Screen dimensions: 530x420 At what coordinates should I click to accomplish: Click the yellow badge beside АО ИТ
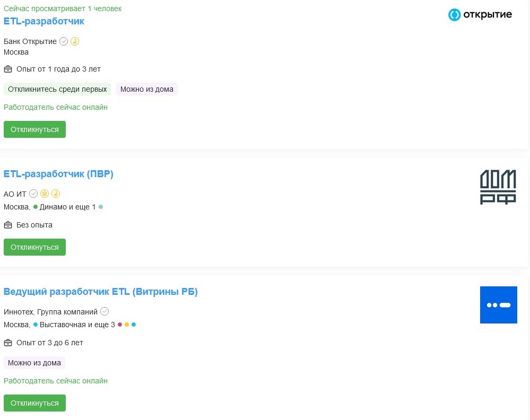(56, 194)
